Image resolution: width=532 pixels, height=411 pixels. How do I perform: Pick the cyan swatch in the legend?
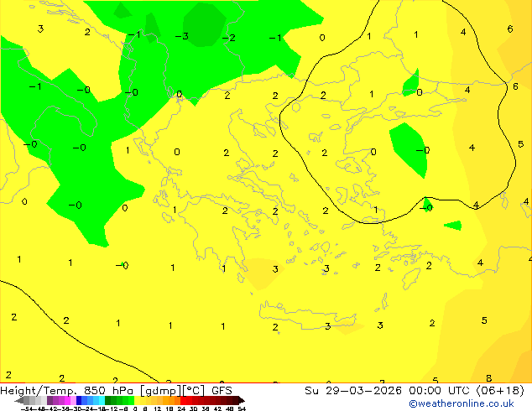pyautogui.click(x=102, y=400)
